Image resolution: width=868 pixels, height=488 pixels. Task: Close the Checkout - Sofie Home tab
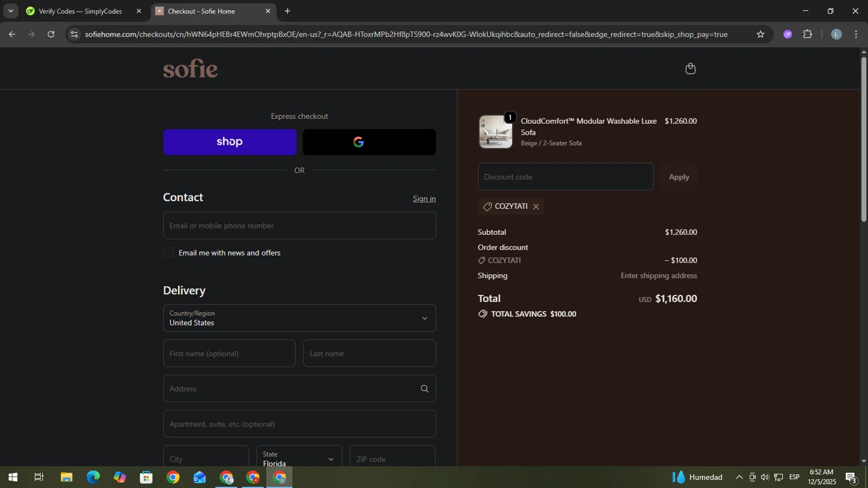tap(268, 11)
